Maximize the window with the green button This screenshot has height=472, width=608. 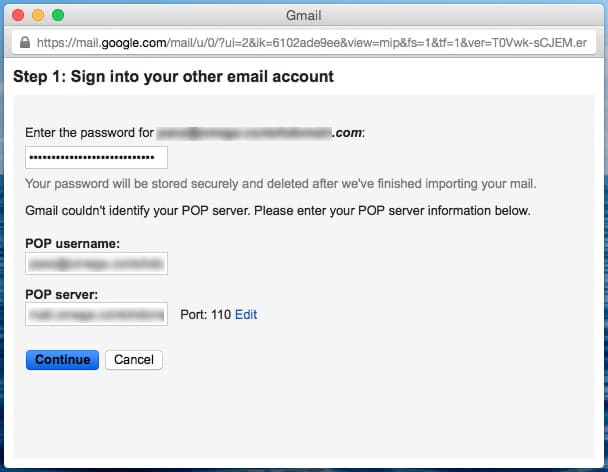point(58,16)
